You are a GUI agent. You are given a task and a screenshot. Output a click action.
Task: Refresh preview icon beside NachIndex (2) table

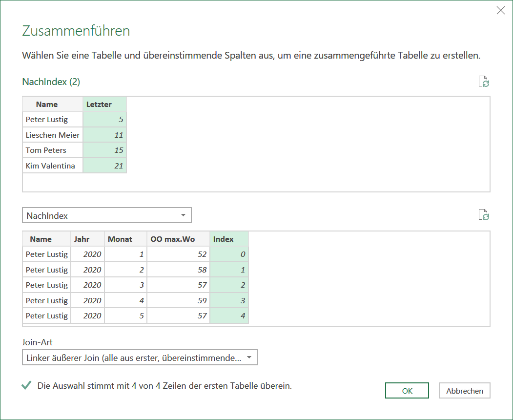(484, 82)
